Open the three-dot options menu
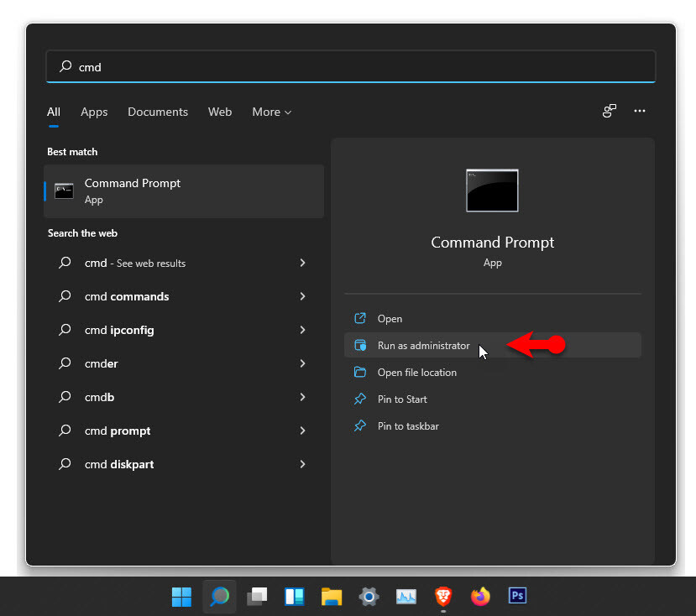 [x=640, y=111]
